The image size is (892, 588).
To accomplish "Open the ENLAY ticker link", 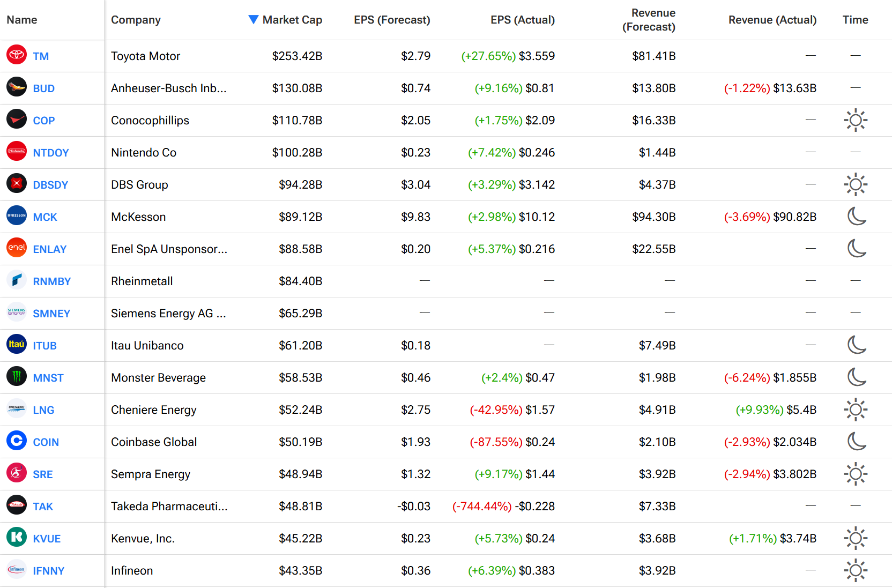I will (50, 249).
